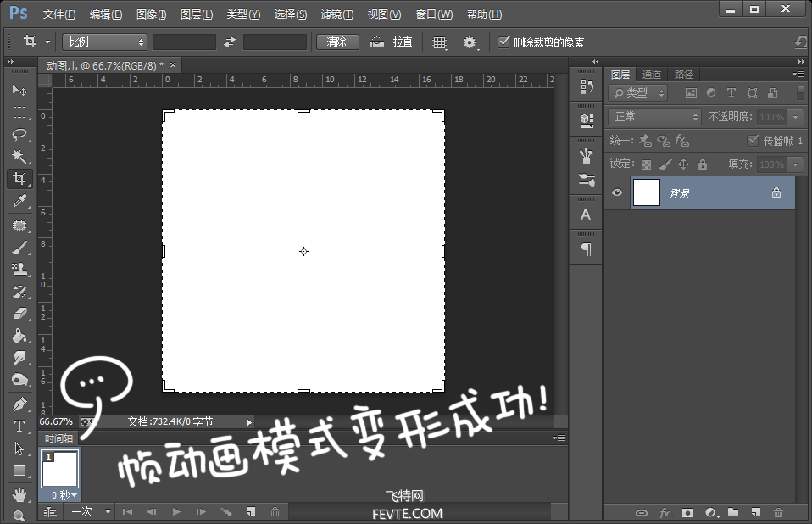Select the Sponge tool
The height and width of the screenshot is (524, 812).
19,380
